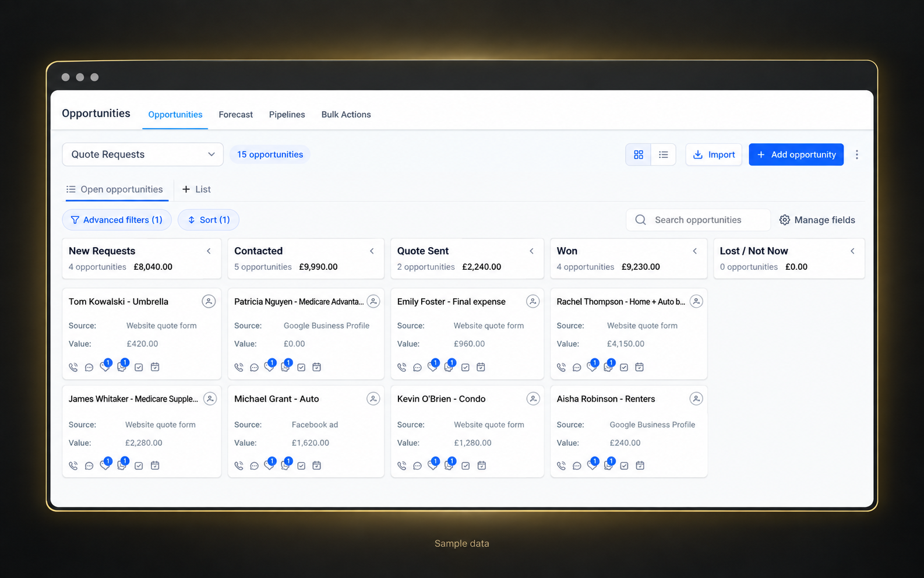Open Emily Foster - Final expense card title

(452, 302)
